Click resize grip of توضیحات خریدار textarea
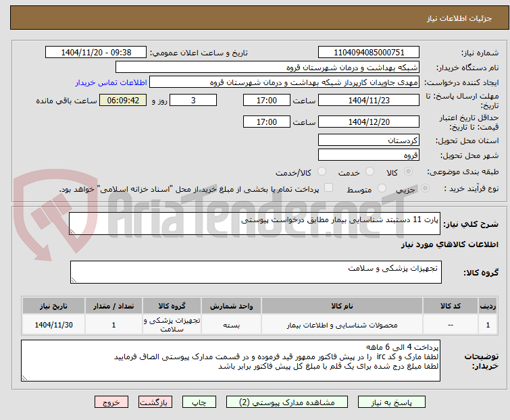510x420 pixels. (24, 377)
